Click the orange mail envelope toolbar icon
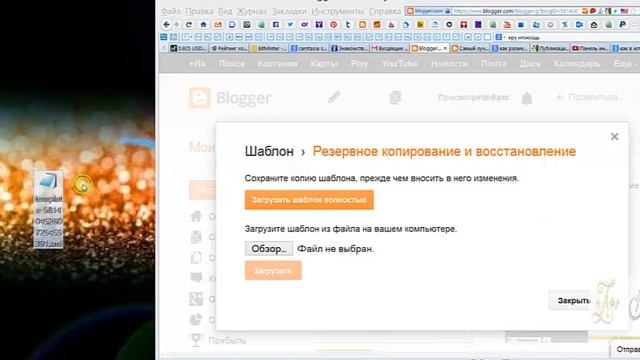 218,24
